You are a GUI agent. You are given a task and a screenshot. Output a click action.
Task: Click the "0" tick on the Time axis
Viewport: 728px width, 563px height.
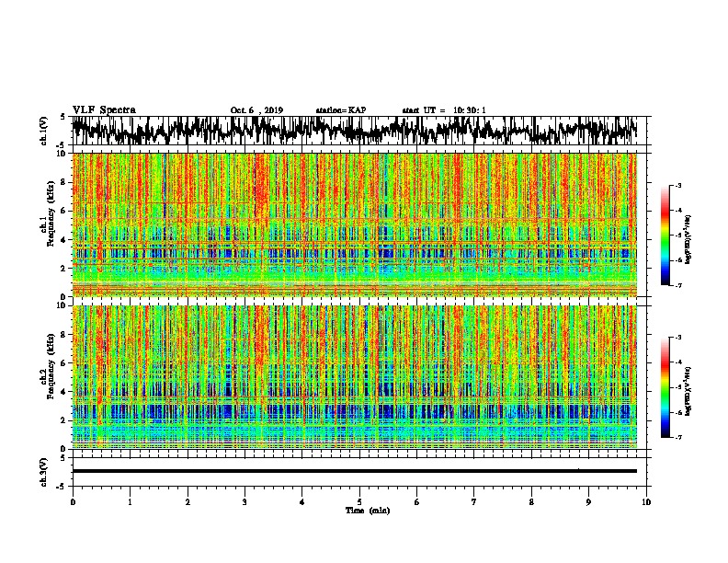pyautogui.click(x=73, y=501)
